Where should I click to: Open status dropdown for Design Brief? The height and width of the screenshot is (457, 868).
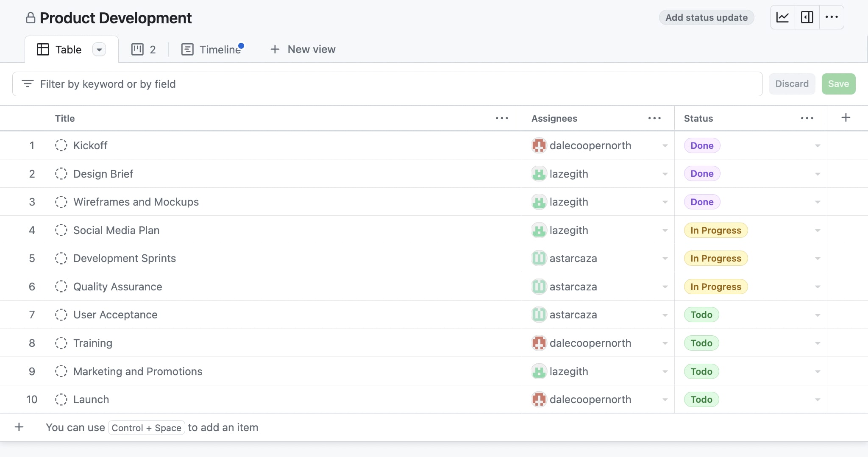[818, 174]
